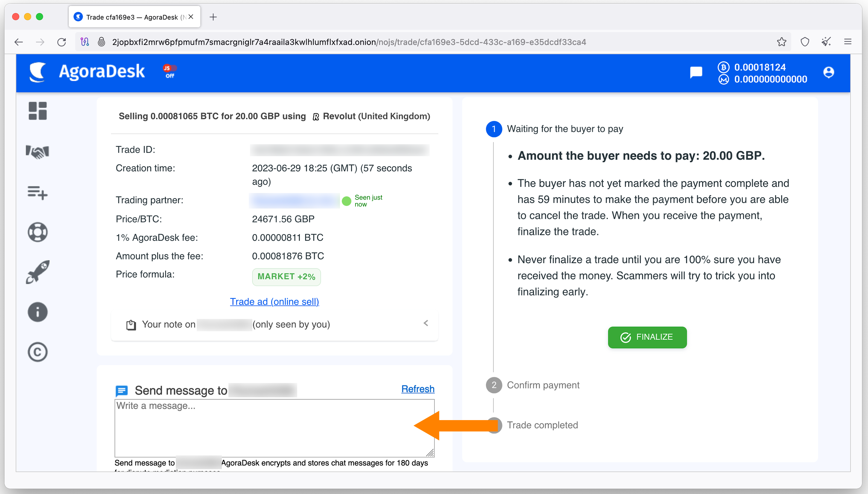Click the 0.00000811 BTC fee value

point(287,238)
